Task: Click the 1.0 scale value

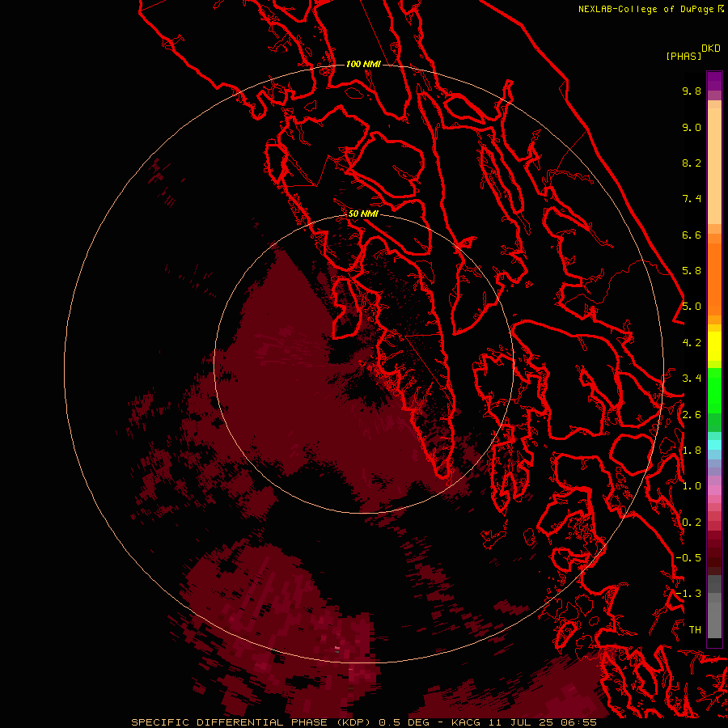Action: [692, 487]
